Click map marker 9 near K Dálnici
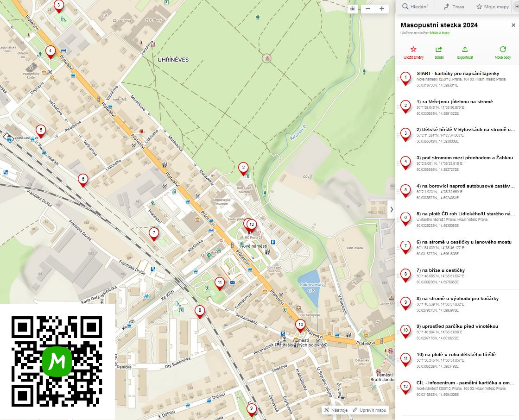 (x=251, y=410)
